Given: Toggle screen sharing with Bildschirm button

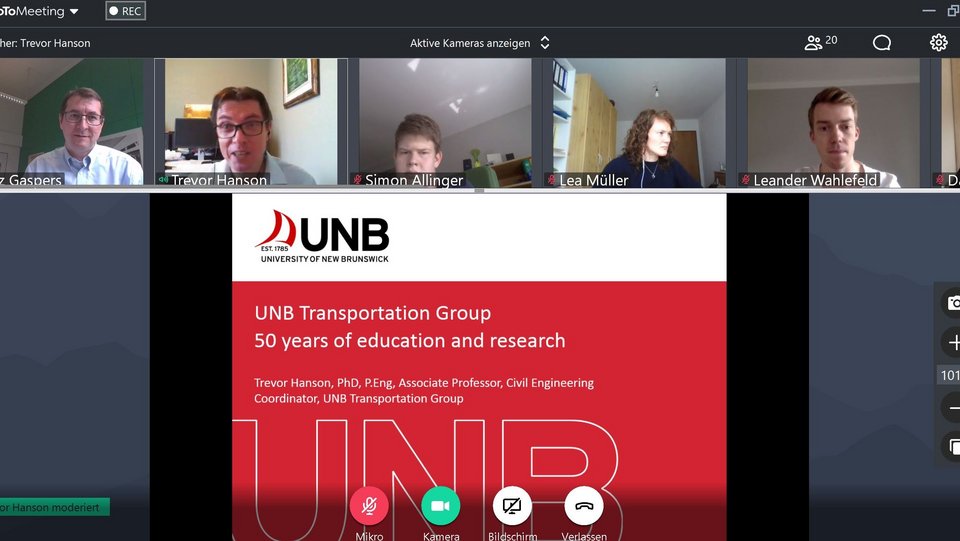Looking at the screenshot, I should tap(512, 506).
